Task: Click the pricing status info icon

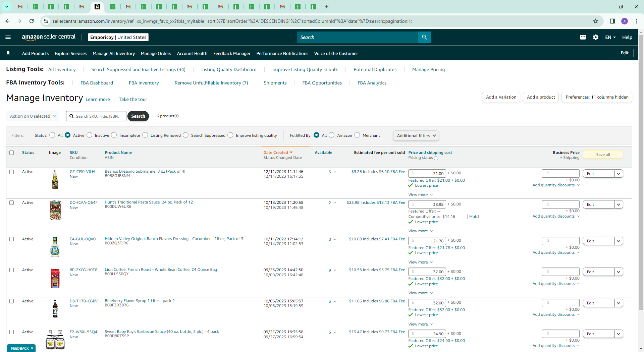Action: [x=436, y=158]
